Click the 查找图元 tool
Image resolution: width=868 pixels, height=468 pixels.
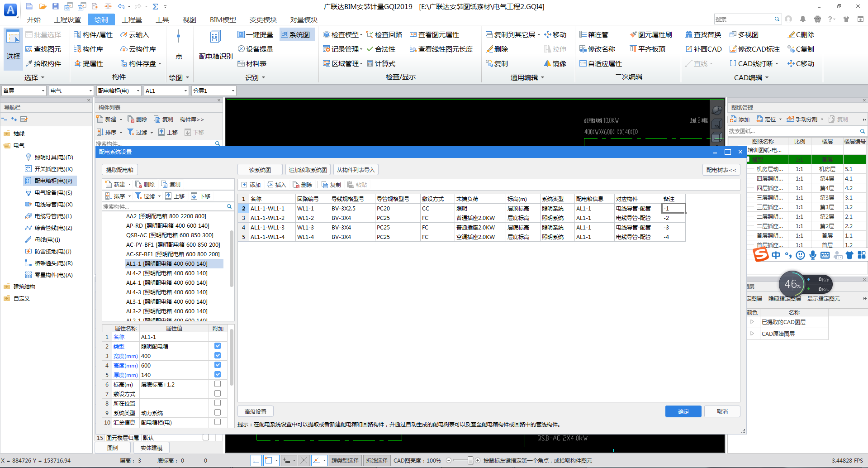(43, 49)
